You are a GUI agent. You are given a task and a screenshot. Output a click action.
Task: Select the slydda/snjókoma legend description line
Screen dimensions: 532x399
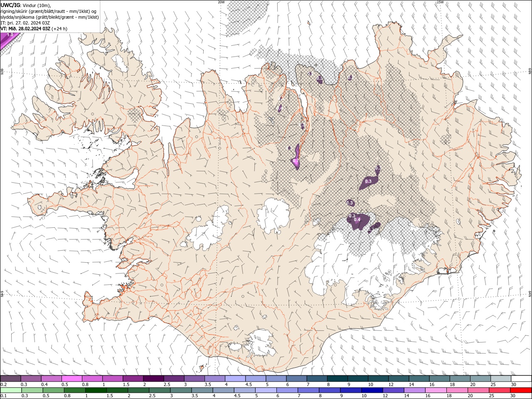point(50,17)
